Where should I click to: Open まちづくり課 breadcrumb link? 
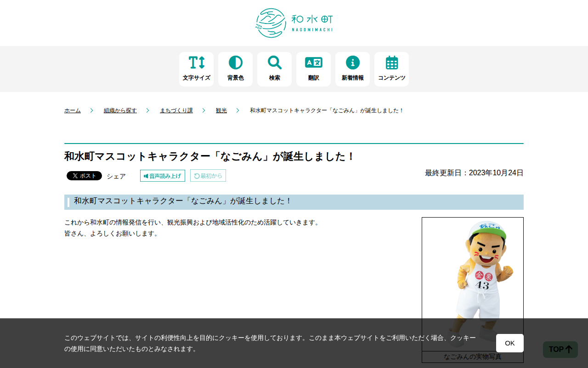pyautogui.click(x=176, y=110)
